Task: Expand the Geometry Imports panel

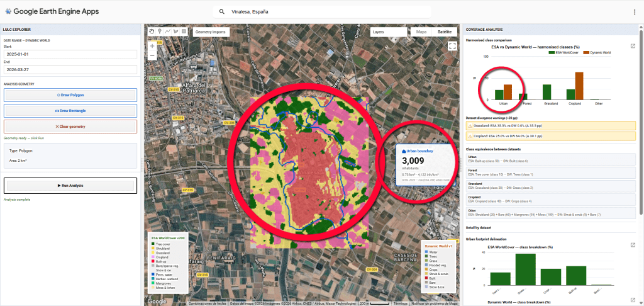Action: [210, 31]
